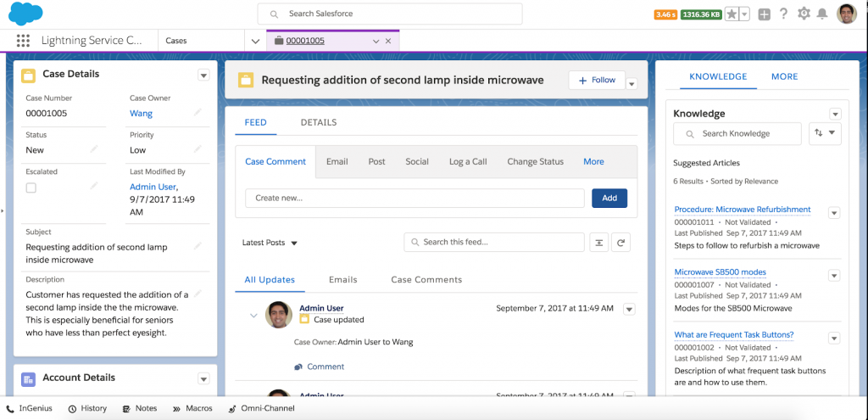Edit Priority field pencil icon
Screen dimensions: 868x420
pos(198,149)
